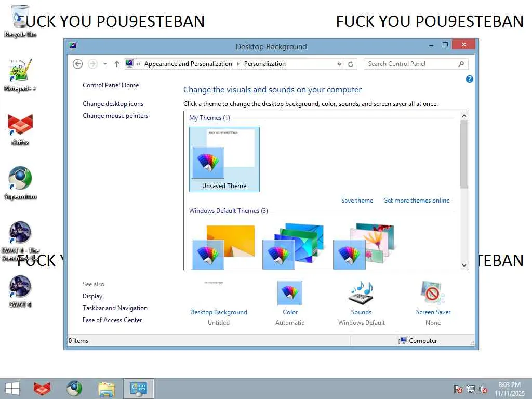
Task: Open File Explorer from the taskbar
Action: point(106,389)
